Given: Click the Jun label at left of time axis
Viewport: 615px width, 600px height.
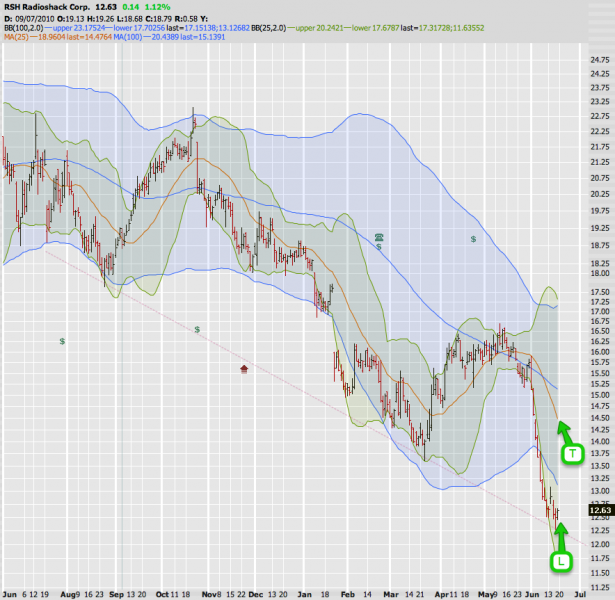Looking at the screenshot, I should coord(9,592).
